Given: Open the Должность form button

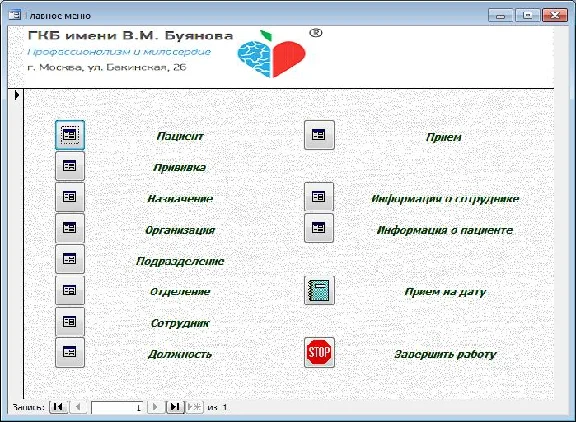Looking at the screenshot, I should [70, 353].
